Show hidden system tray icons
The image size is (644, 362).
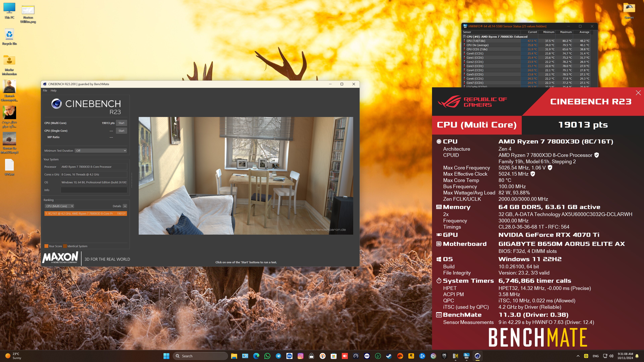578,356
